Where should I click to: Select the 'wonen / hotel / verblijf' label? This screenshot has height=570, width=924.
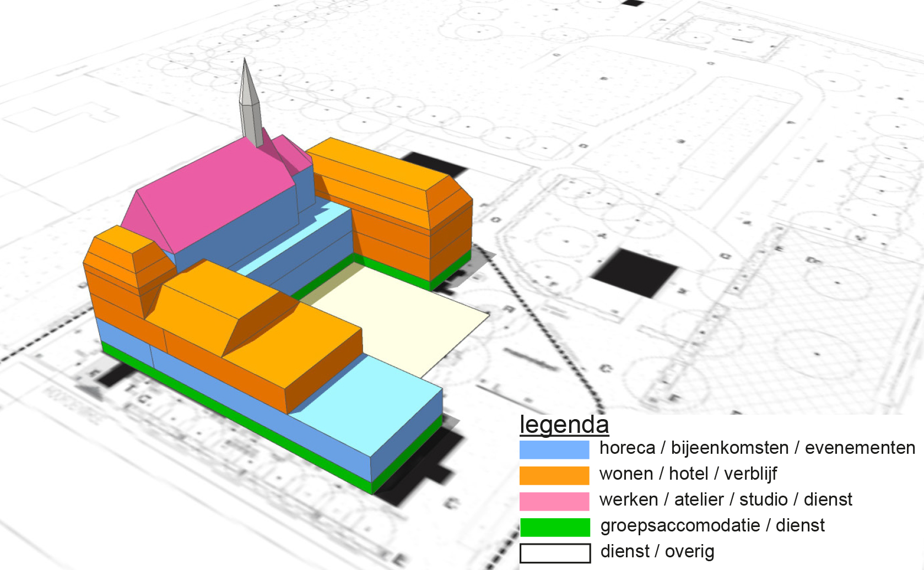tap(688, 474)
